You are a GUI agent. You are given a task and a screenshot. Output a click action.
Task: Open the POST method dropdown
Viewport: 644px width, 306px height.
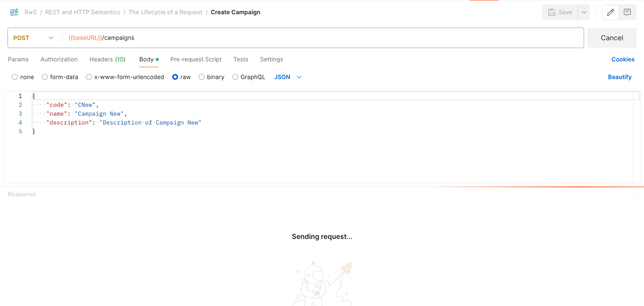[33, 38]
